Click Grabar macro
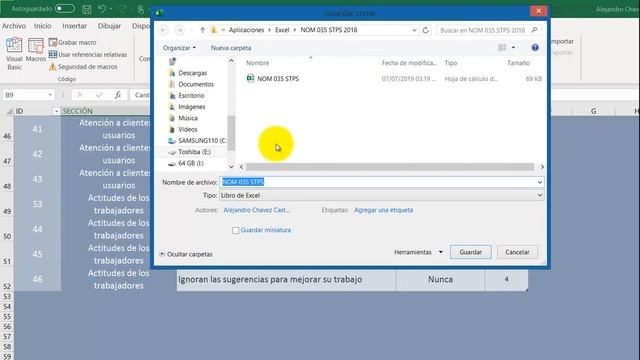 pyautogui.click(x=72, y=42)
